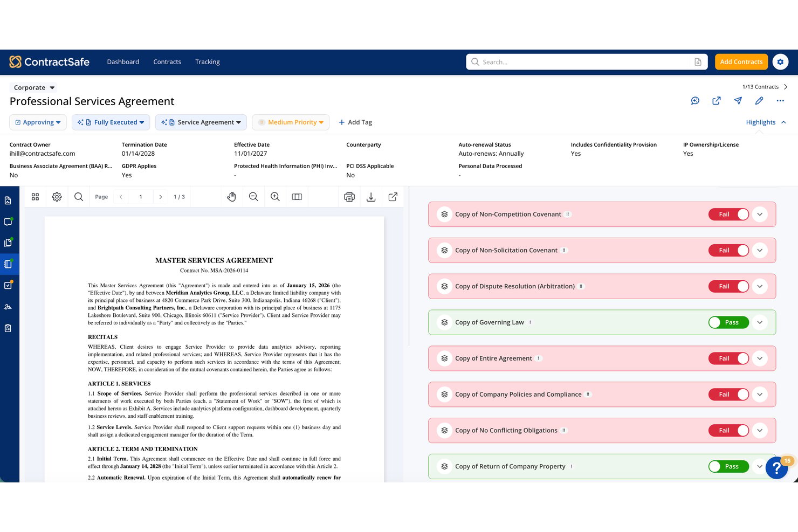Toggle Dispute Resolution Fail switch
The height and width of the screenshot is (532, 798).
pyautogui.click(x=729, y=286)
